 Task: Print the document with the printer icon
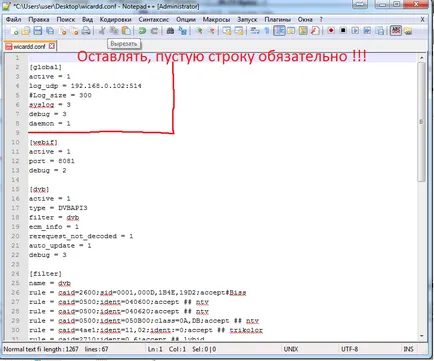coord(86,31)
